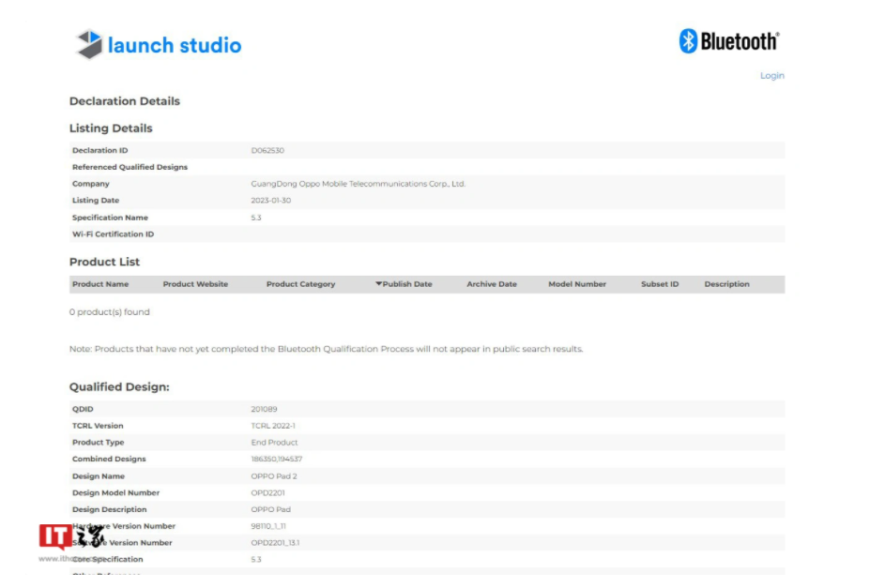Select QDID value 201089

click(264, 409)
